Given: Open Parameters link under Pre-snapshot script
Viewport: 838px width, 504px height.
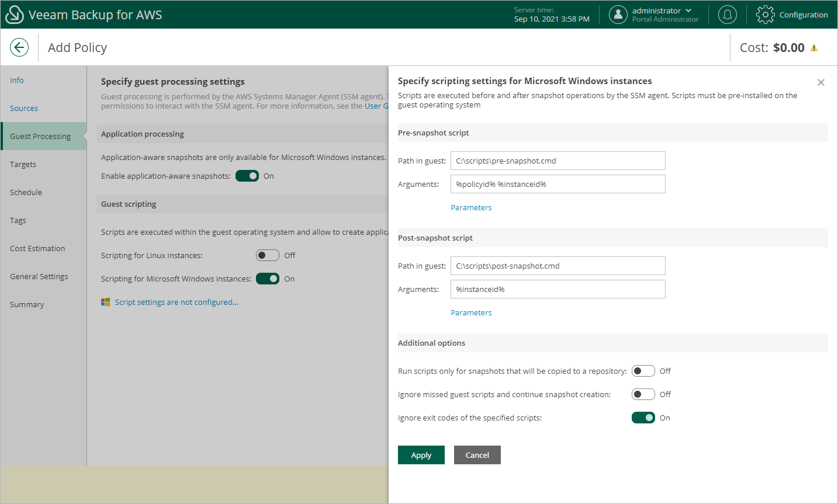Looking at the screenshot, I should tap(471, 207).
